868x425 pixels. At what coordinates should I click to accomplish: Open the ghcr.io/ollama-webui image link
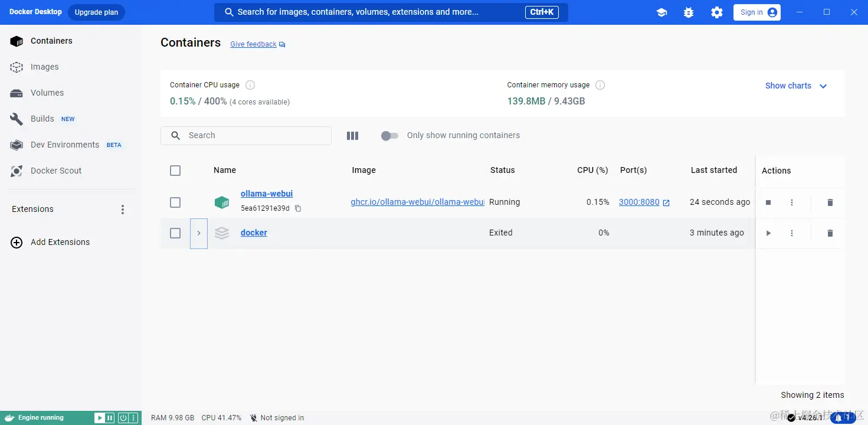point(417,202)
